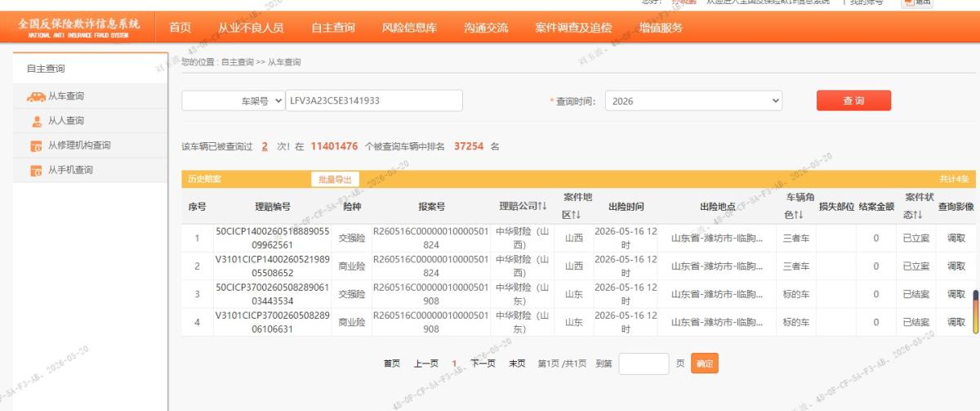Click 标的车 cell in row 3
The image size is (980, 411).
click(x=795, y=294)
